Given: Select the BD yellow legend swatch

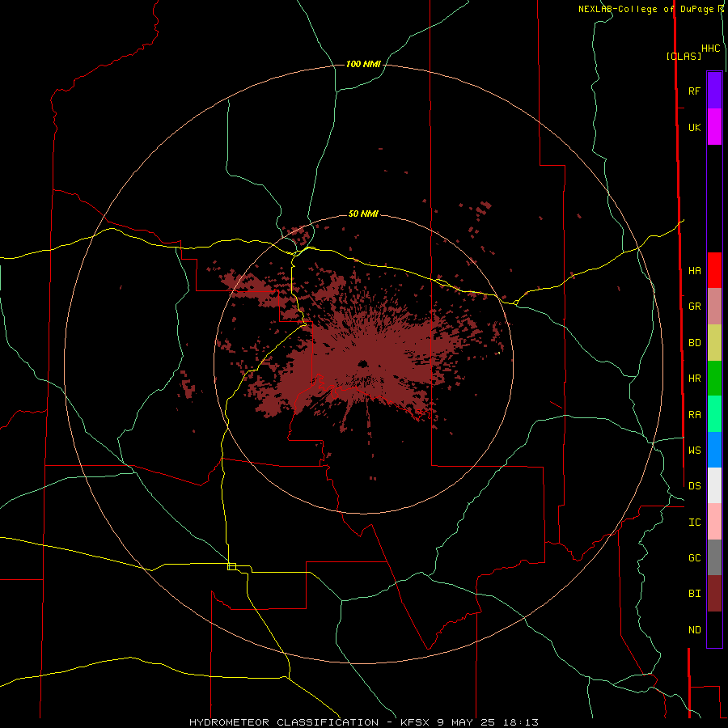Looking at the screenshot, I should tap(714, 343).
